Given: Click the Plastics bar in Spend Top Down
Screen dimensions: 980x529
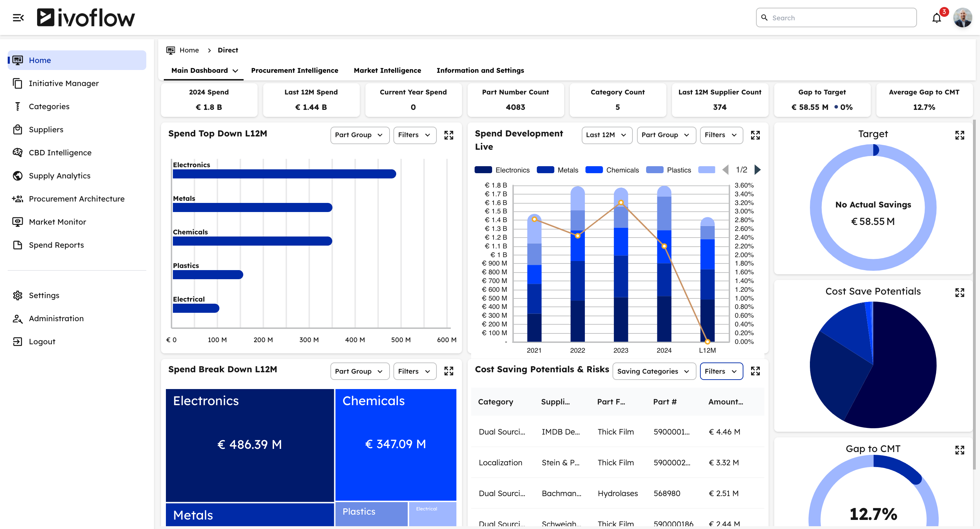Looking at the screenshot, I should tap(208, 275).
